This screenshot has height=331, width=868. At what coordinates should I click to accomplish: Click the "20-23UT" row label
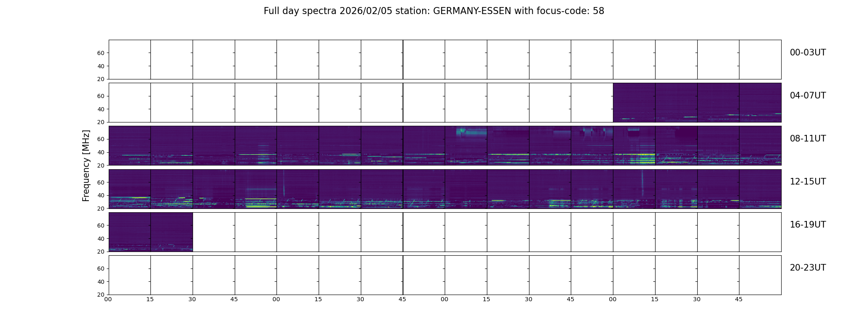tap(808, 268)
